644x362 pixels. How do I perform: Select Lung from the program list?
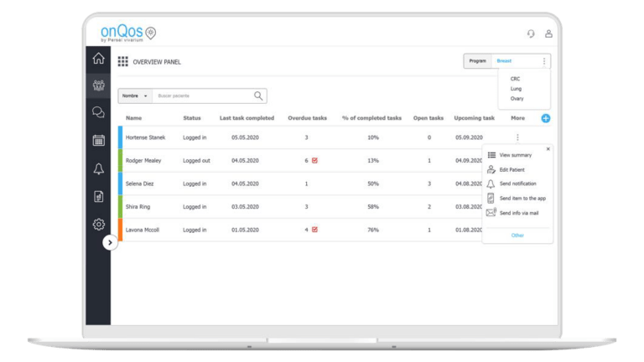[x=516, y=89]
